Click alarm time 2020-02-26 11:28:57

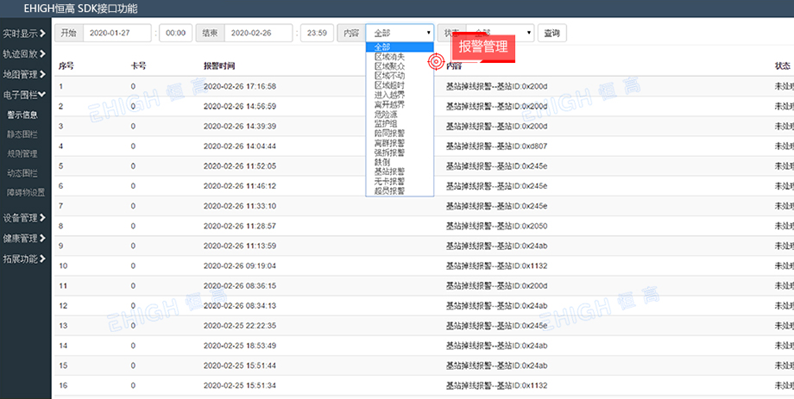240,226
